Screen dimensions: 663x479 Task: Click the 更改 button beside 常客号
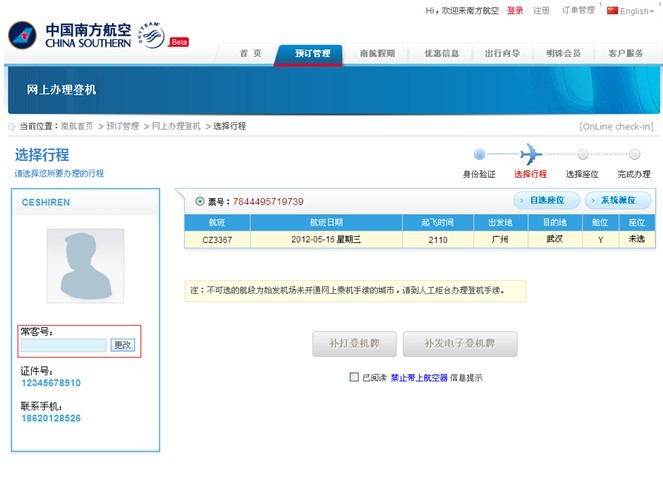[122, 345]
